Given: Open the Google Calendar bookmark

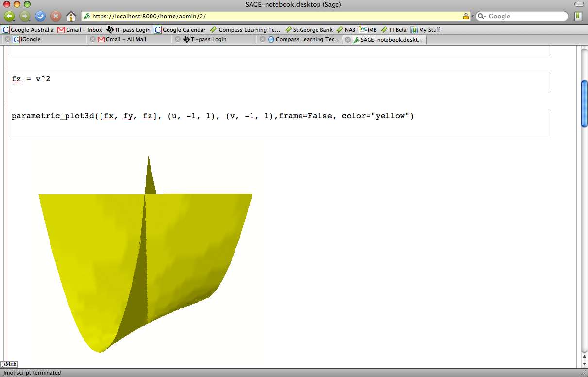Looking at the screenshot, I should [x=180, y=30].
